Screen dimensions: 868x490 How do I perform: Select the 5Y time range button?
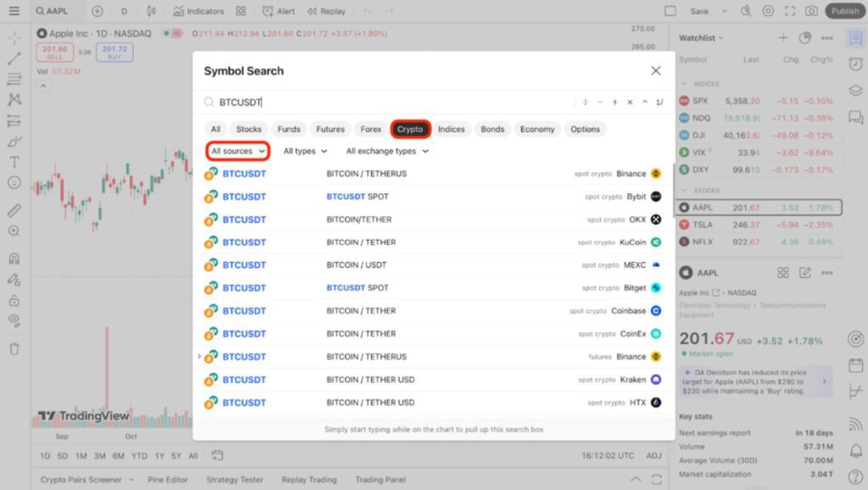click(176, 456)
